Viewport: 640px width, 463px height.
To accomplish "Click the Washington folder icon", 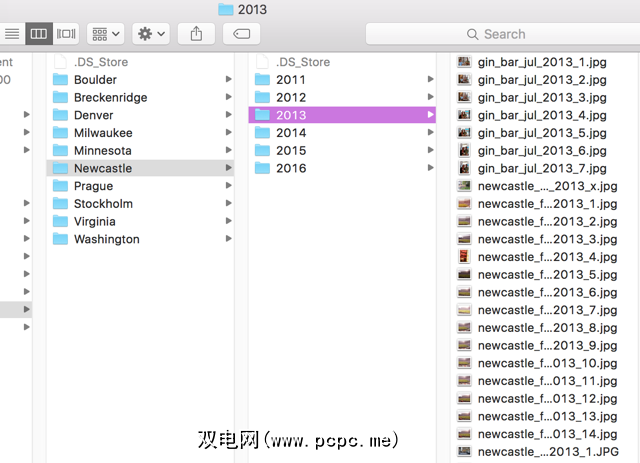I will 60,238.
